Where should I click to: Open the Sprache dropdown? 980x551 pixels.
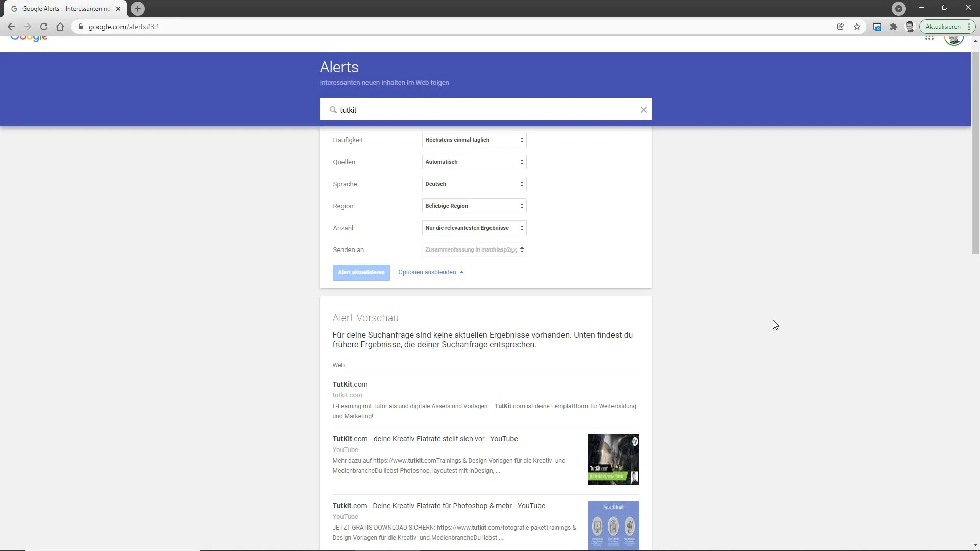(x=474, y=184)
